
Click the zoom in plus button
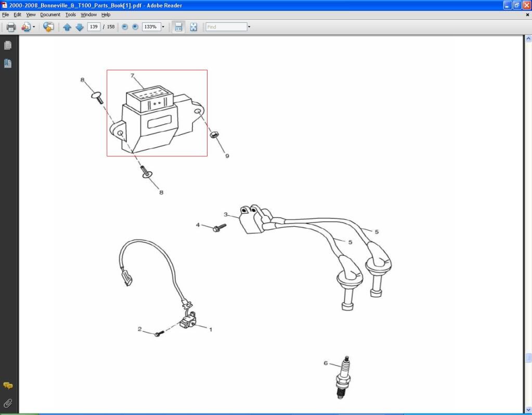click(x=135, y=27)
